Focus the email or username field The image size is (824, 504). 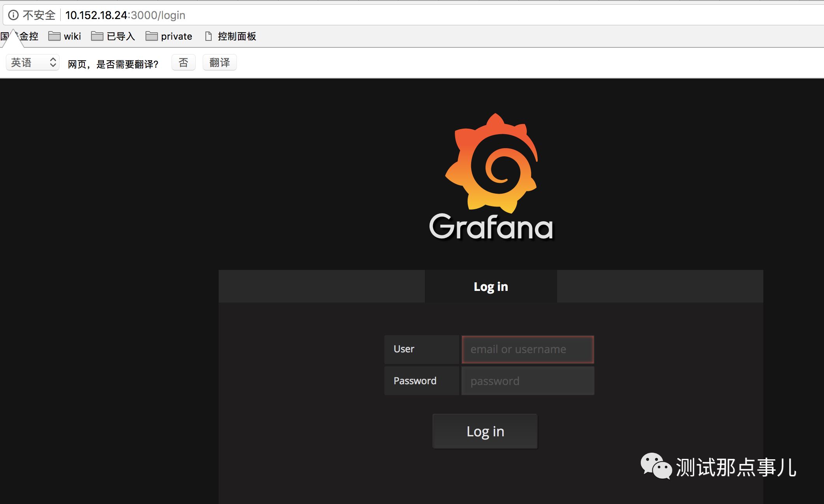tap(528, 350)
